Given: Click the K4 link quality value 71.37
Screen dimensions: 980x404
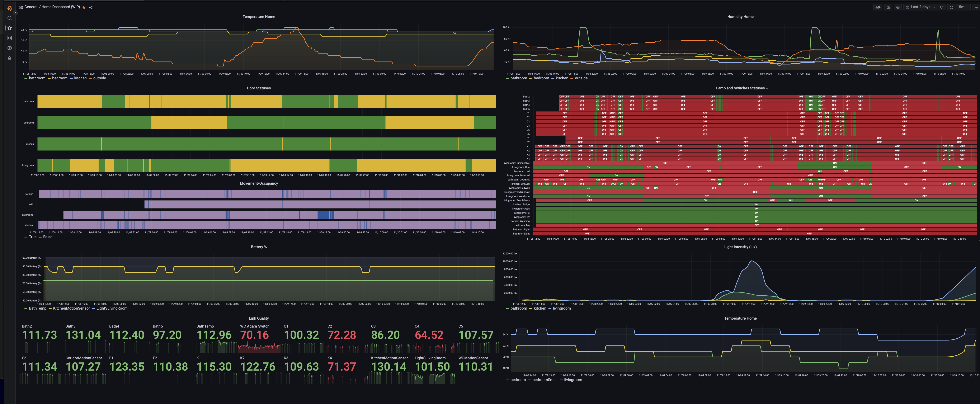Looking at the screenshot, I should pyautogui.click(x=342, y=367).
